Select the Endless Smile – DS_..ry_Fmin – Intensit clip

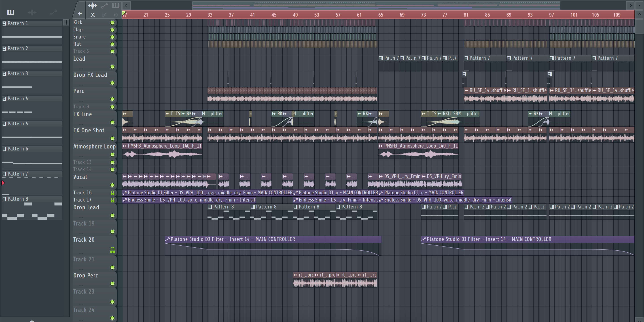pos(335,200)
